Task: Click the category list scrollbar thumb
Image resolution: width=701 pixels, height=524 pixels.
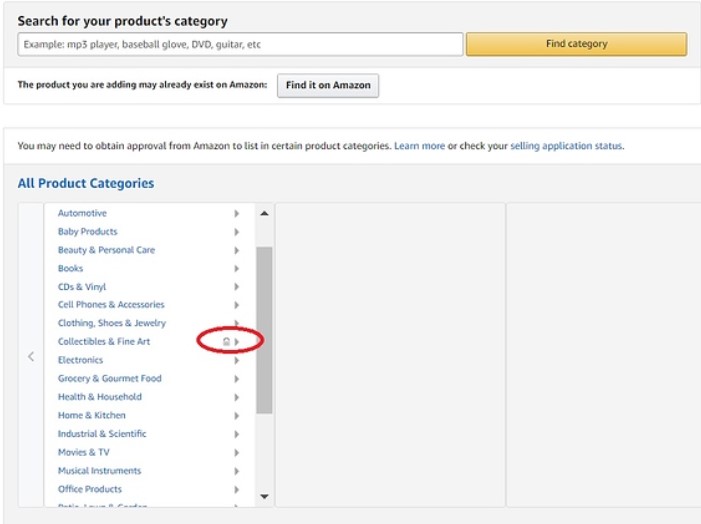Action: (x=264, y=330)
